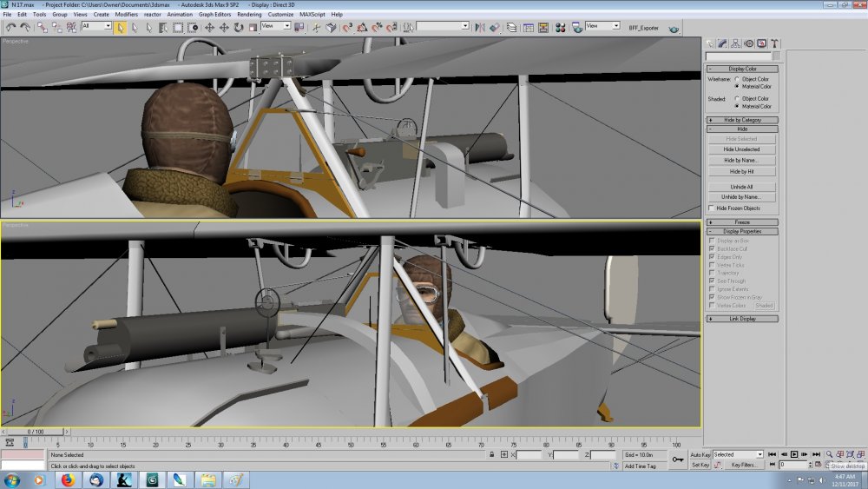Open the Display panel tab icon
Image resolution: width=868 pixels, height=489 pixels.
click(762, 43)
